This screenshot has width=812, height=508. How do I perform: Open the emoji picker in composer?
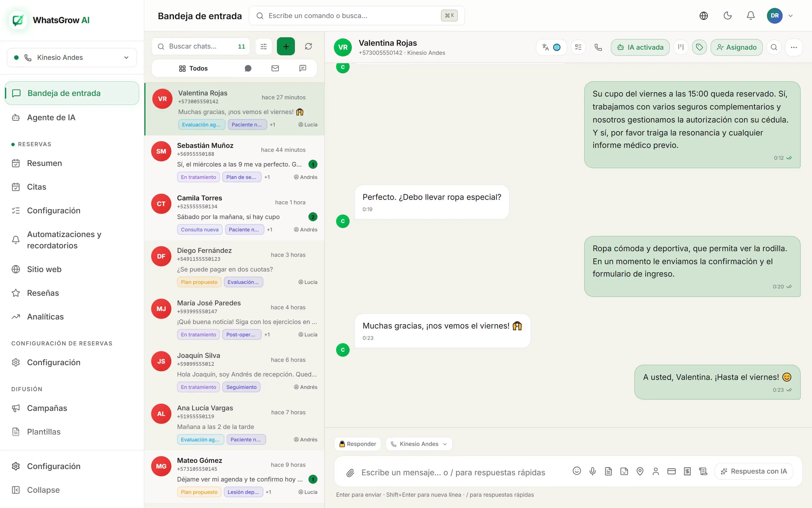pos(577,471)
